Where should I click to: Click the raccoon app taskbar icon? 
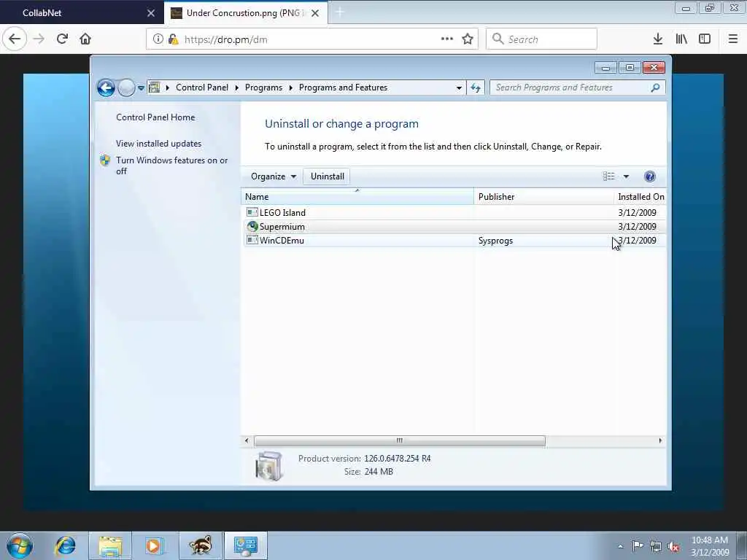(x=200, y=545)
